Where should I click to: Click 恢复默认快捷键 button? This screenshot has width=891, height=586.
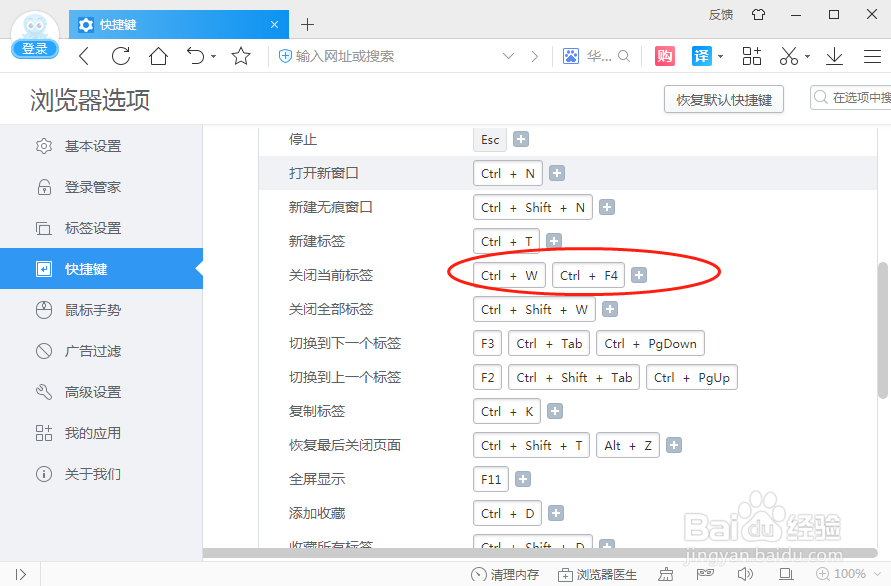click(x=724, y=99)
